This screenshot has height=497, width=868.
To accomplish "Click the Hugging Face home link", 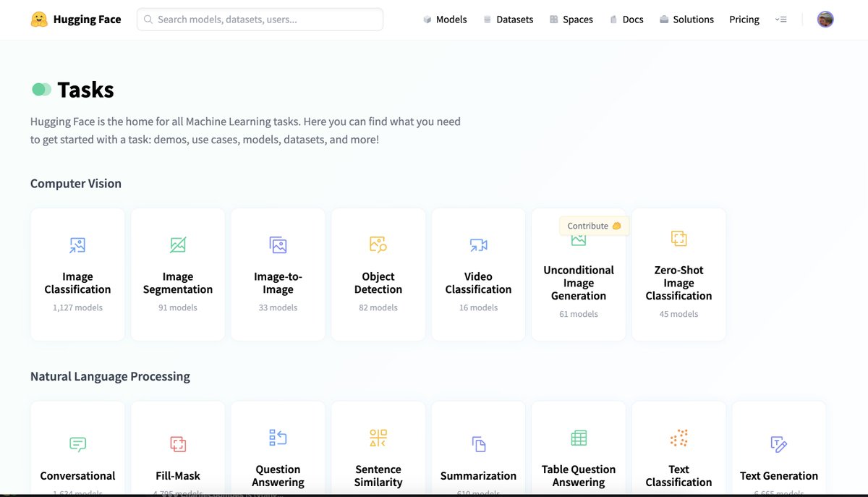I will pyautogui.click(x=76, y=20).
